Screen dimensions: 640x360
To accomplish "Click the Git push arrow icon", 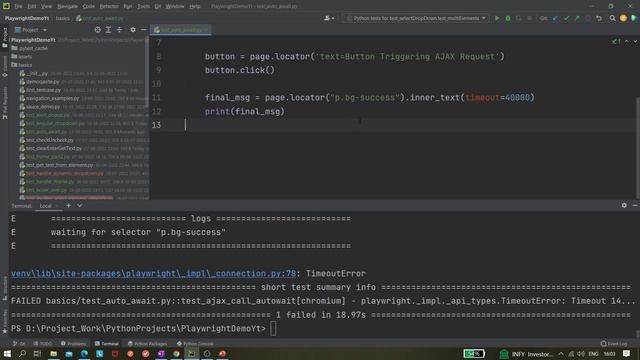I will [577, 18].
